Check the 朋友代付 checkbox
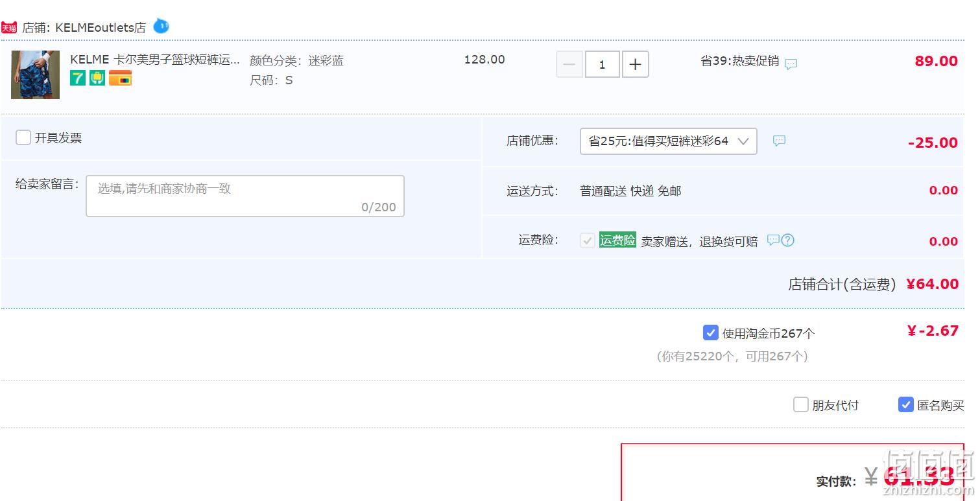 point(800,405)
